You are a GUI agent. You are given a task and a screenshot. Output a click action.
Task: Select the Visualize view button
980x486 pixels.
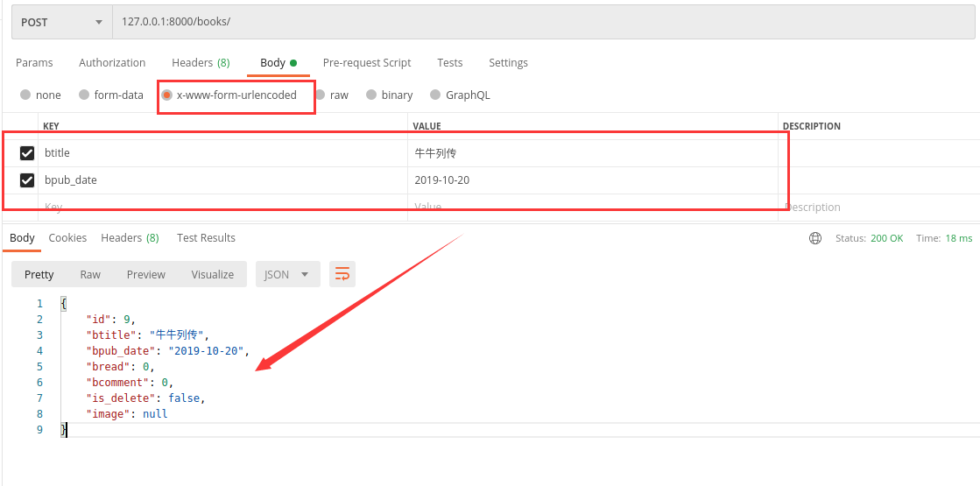pos(213,274)
